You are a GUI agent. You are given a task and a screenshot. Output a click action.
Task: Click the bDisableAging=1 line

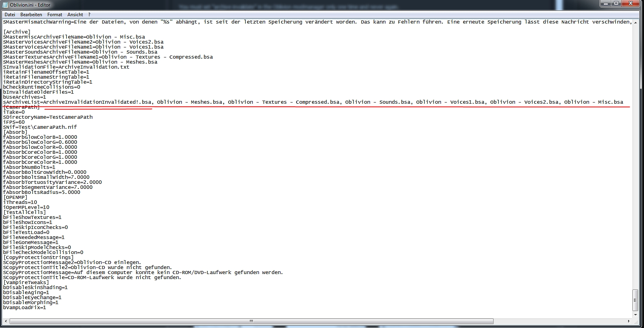(26, 293)
